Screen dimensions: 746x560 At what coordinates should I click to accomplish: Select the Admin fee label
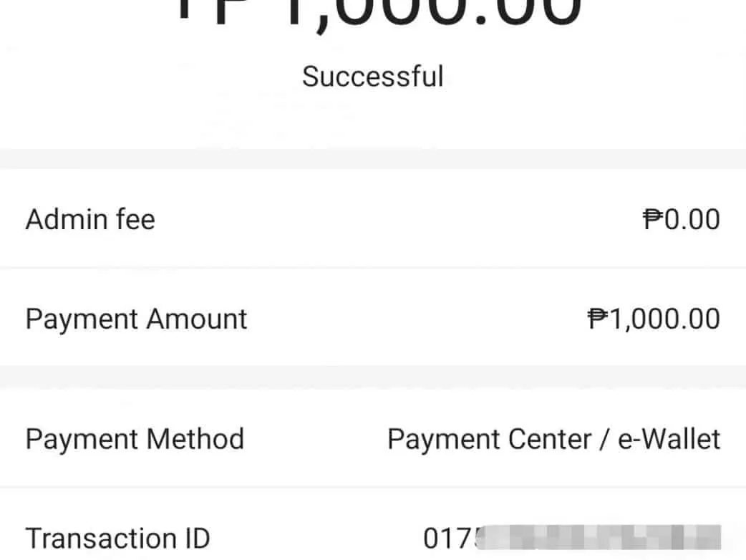tap(90, 219)
